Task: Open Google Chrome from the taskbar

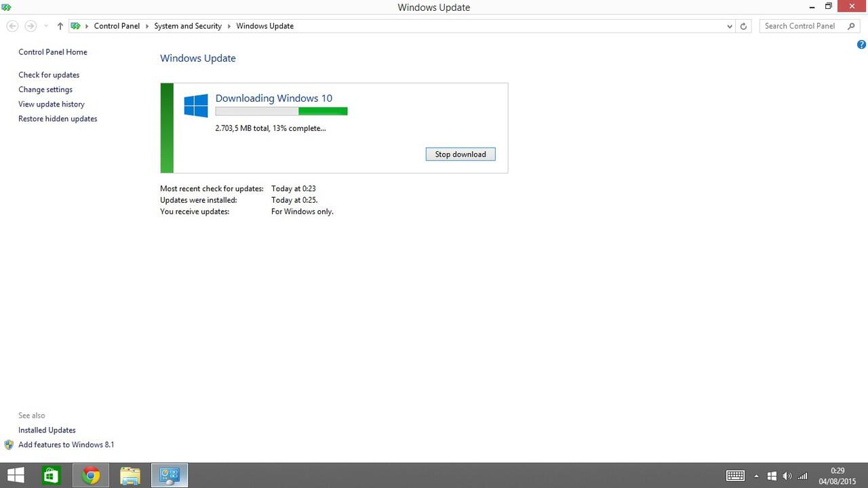Action: [91, 476]
